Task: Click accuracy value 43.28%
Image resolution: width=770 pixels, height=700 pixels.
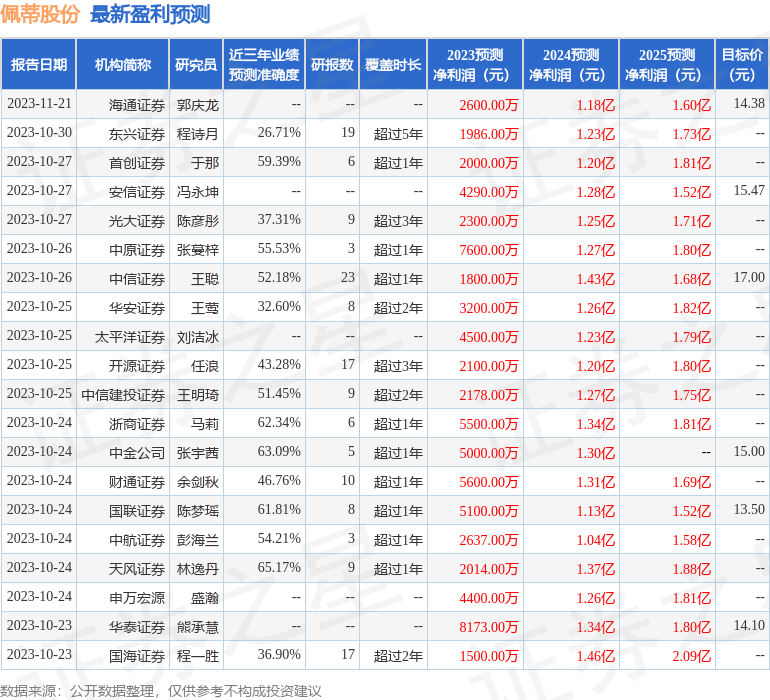Action: coord(279,364)
